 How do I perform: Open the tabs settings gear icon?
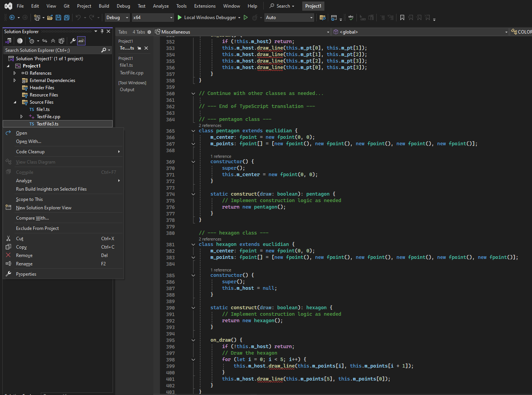[x=149, y=32]
